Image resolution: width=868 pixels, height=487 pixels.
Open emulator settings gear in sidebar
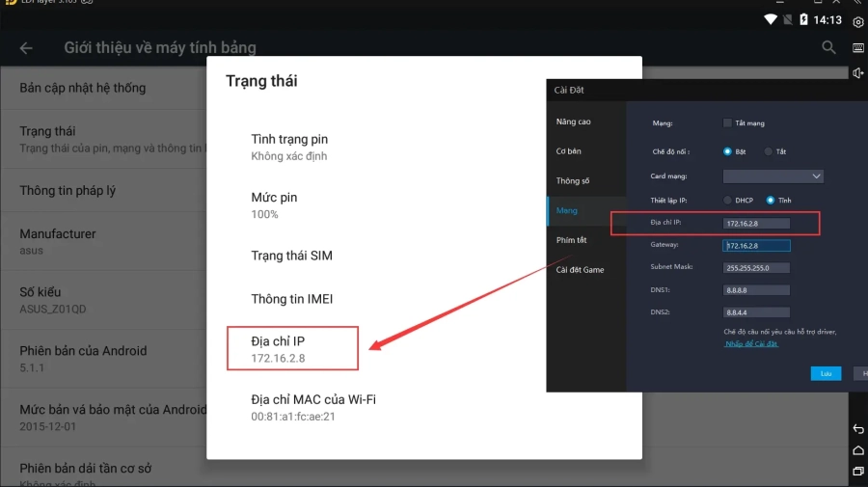point(857,22)
